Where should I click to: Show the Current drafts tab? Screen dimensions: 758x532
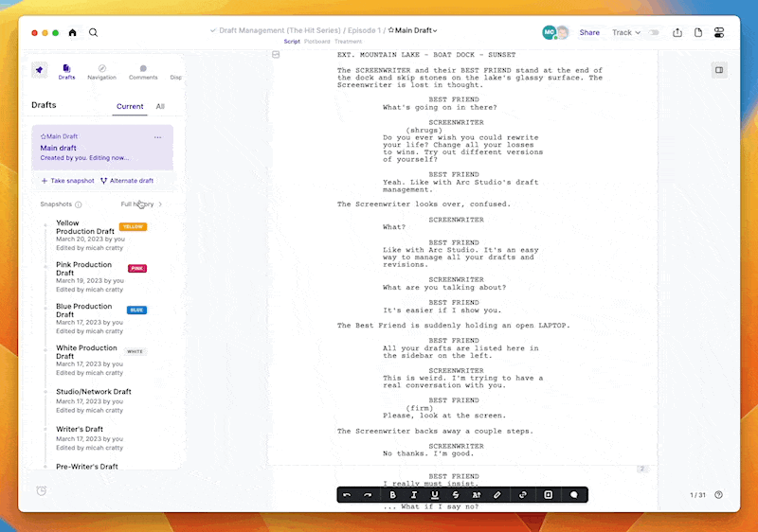[x=130, y=106]
